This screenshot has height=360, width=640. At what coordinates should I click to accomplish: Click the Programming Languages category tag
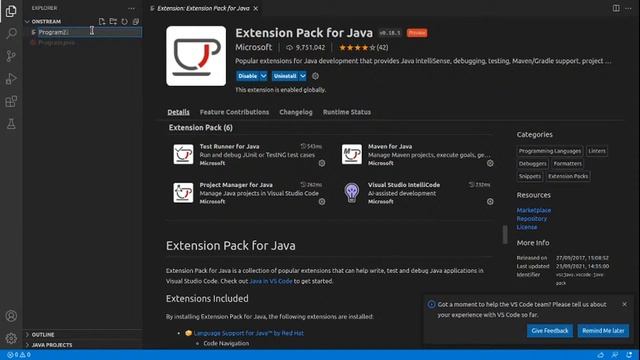549,151
